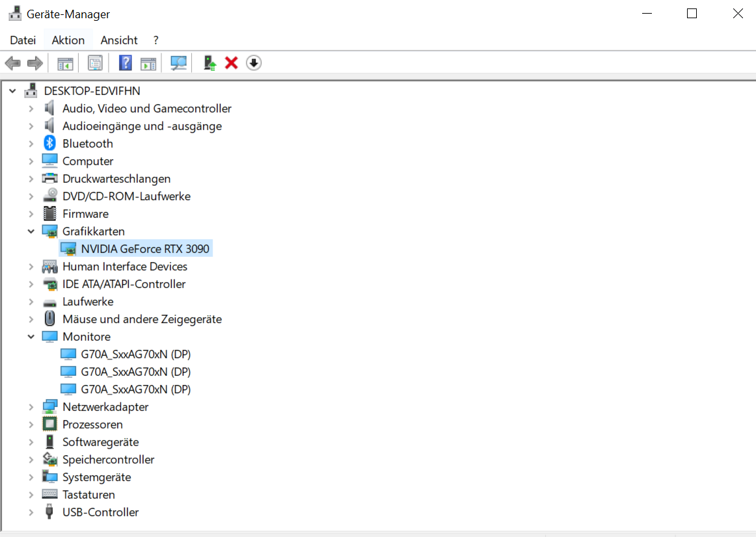Image resolution: width=756 pixels, height=537 pixels.
Task: Select the third G70A_SxxAG70xN (DP) monitor
Action: pos(135,389)
